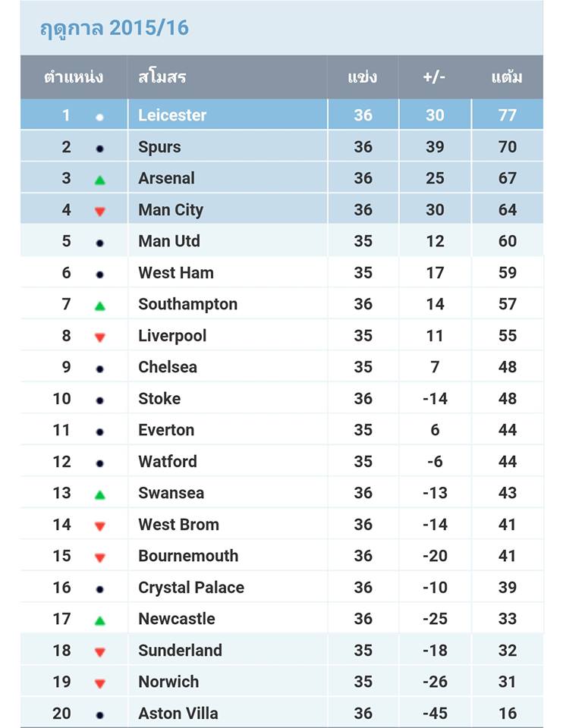This screenshot has width=563, height=728.
Task: Open the Leicester team row
Action: pos(281,115)
